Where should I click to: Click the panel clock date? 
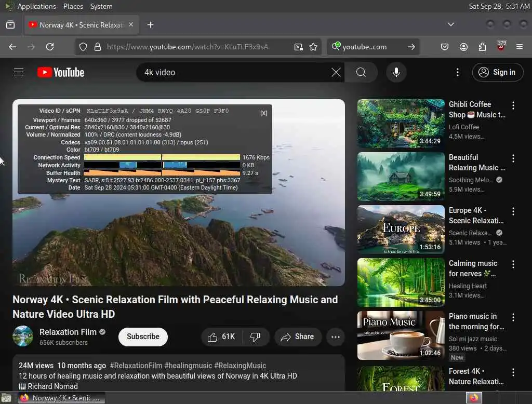click(499, 6)
